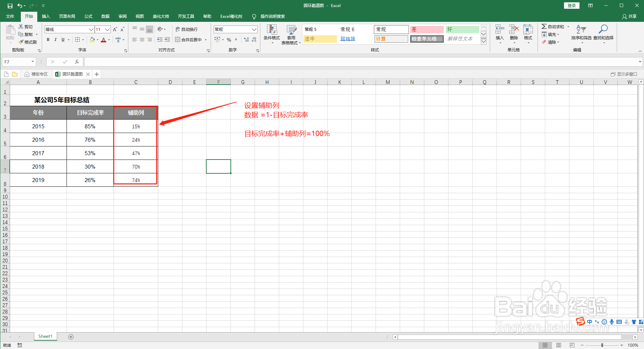644x349 pixels.
Task: Click the Copy icon
Action: point(21,34)
